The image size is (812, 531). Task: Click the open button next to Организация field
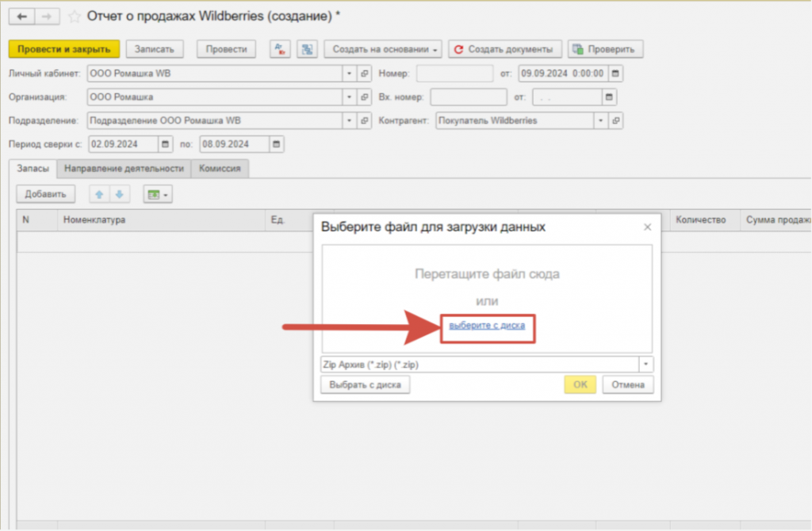(365, 97)
